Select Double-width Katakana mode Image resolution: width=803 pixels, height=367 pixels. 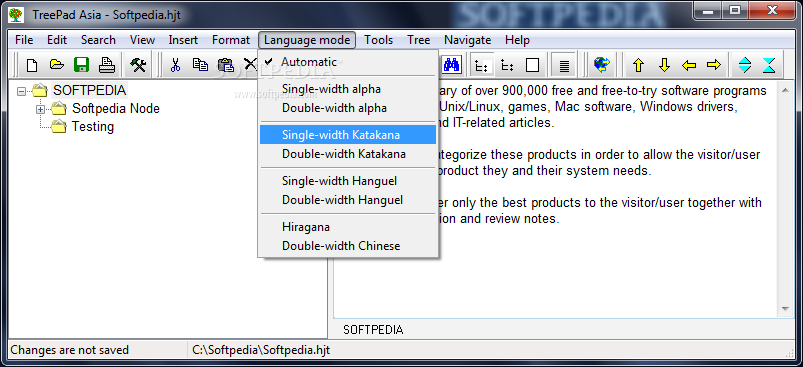click(x=348, y=154)
